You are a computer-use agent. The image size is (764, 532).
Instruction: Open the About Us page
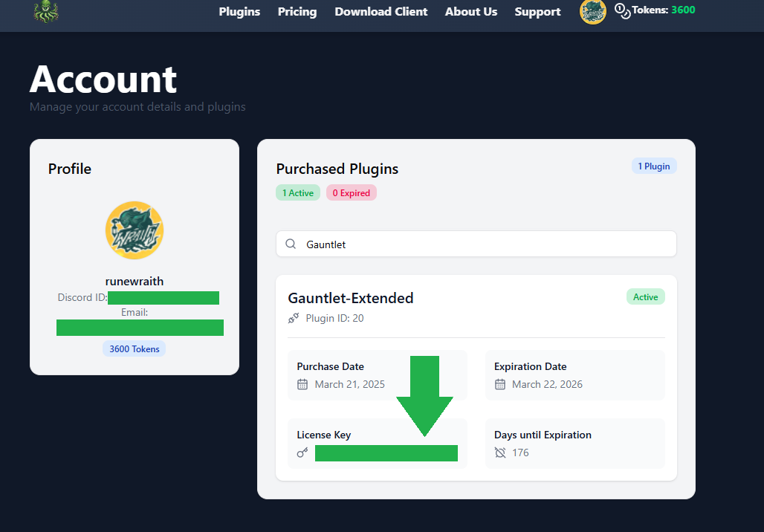coord(470,12)
